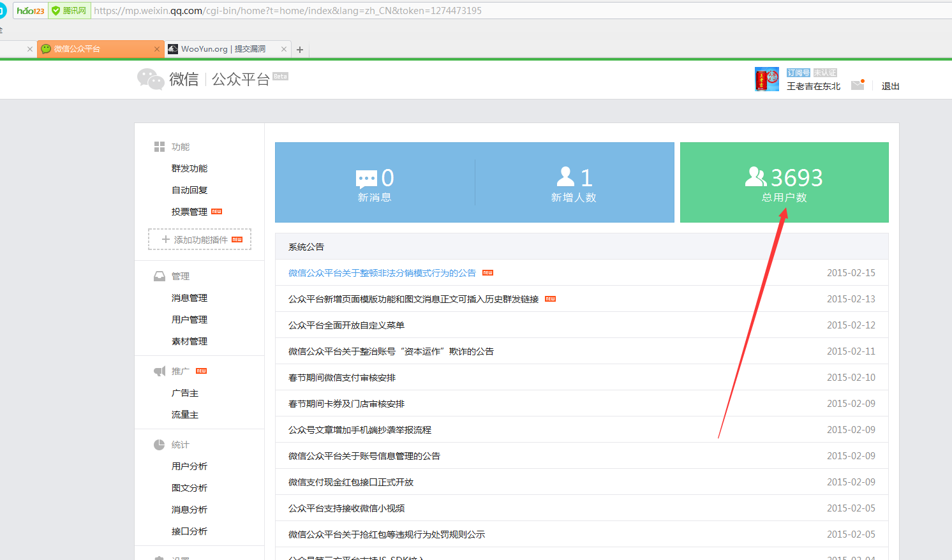
Task: Open announcement 春节期间卡券及门店审核安排
Action: tap(346, 404)
